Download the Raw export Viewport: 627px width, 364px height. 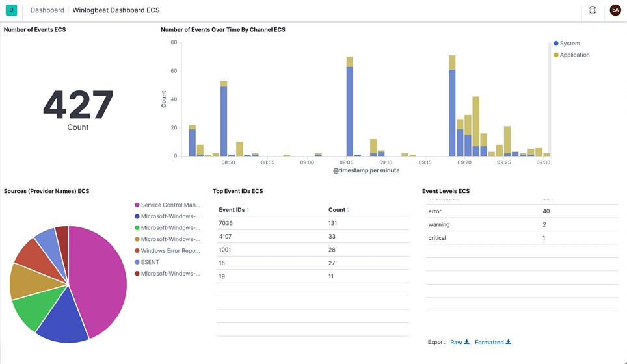coord(460,342)
